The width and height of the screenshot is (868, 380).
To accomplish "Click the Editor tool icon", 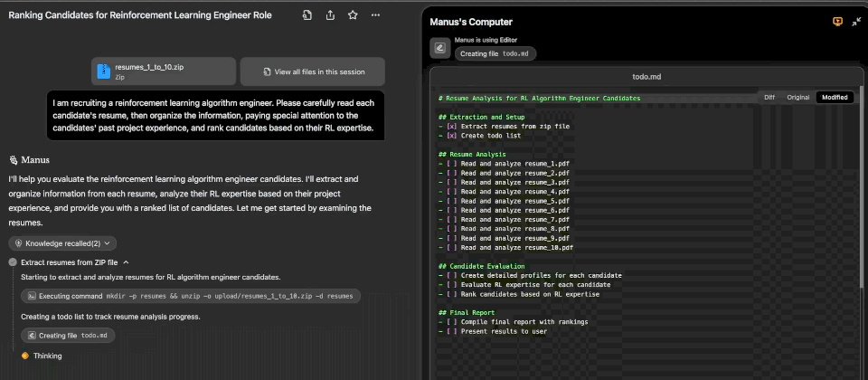I will tap(440, 48).
